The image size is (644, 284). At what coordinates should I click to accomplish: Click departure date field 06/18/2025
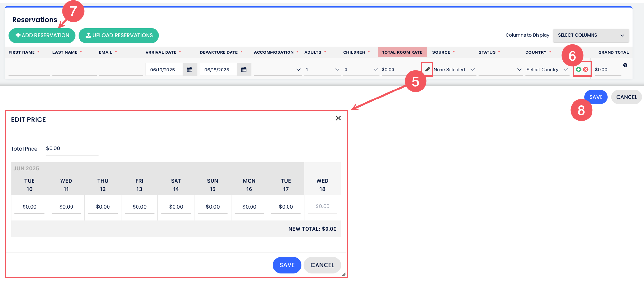pyautogui.click(x=218, y=70)
